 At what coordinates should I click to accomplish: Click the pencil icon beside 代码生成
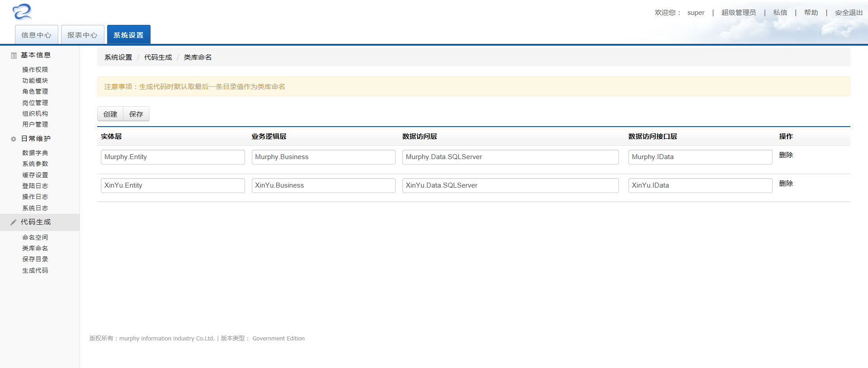pos(14,222)
